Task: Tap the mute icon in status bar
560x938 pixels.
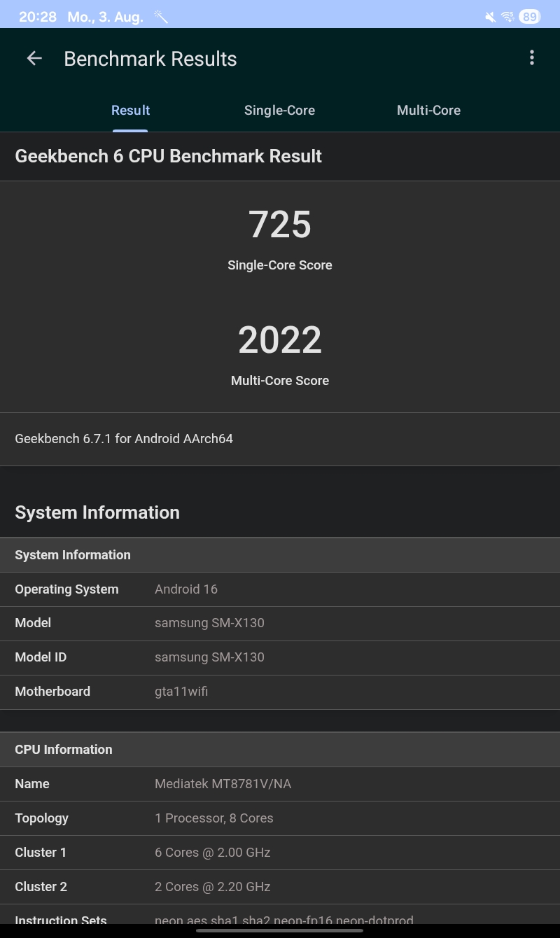Action: 490,17
